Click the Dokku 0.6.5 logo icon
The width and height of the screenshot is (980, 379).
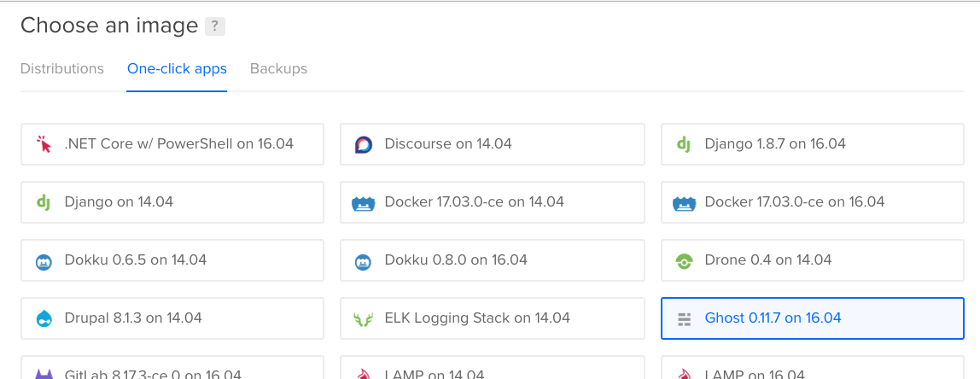click(44, 261)
